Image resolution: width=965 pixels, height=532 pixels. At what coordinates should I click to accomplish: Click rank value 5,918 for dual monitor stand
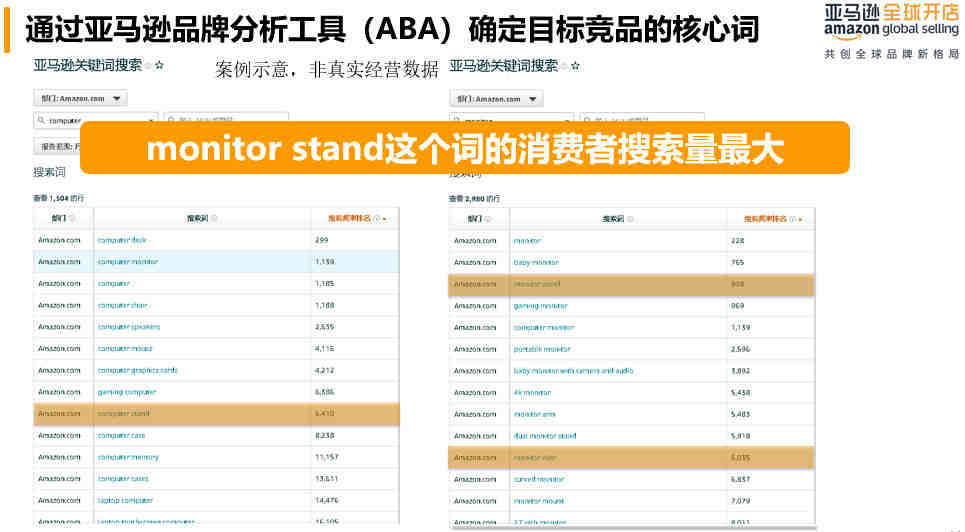pos(740,436)
